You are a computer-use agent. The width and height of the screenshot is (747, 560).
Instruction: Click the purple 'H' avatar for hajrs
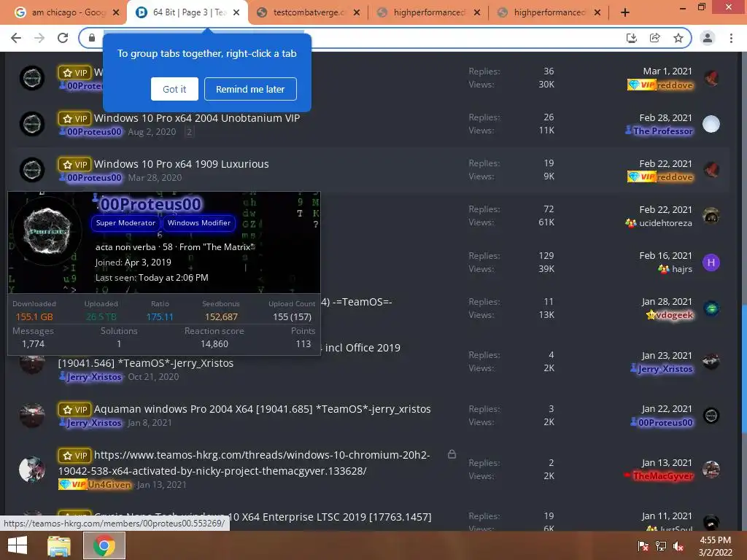[711, 262]
